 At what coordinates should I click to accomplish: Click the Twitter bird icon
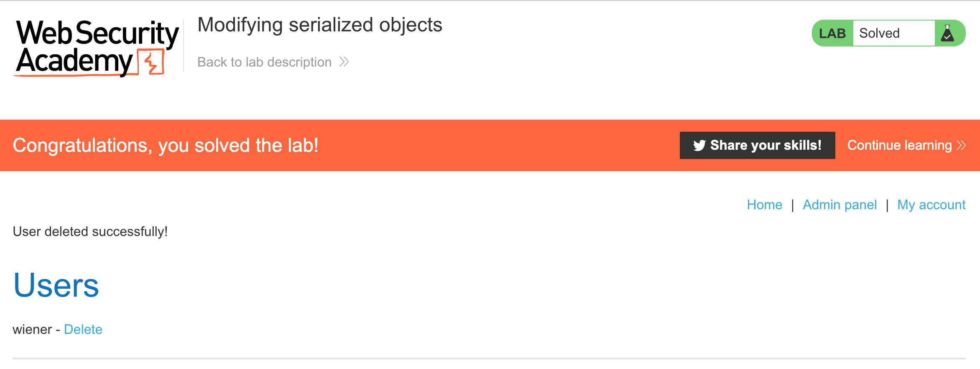[x=699, y=145]
